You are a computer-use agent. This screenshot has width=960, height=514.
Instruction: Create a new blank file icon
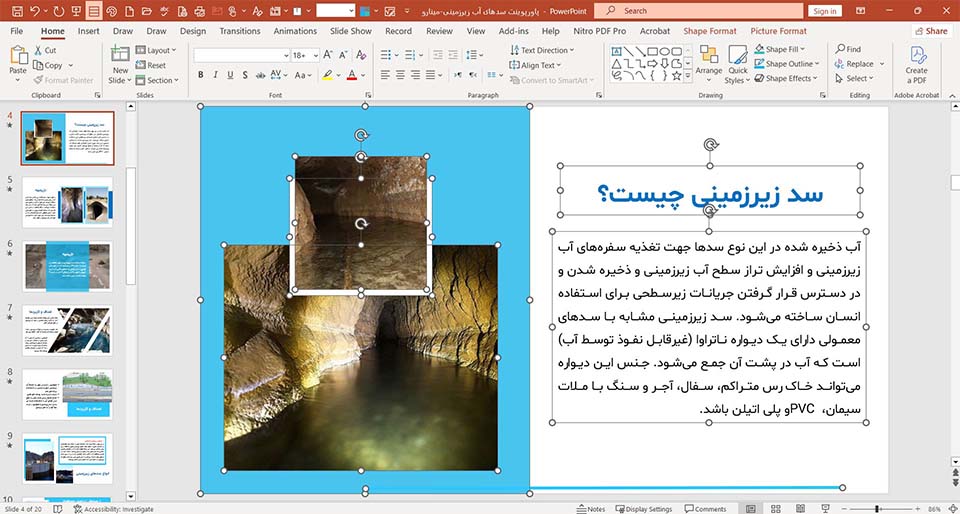pyautogui.click(x=129, y=11)
